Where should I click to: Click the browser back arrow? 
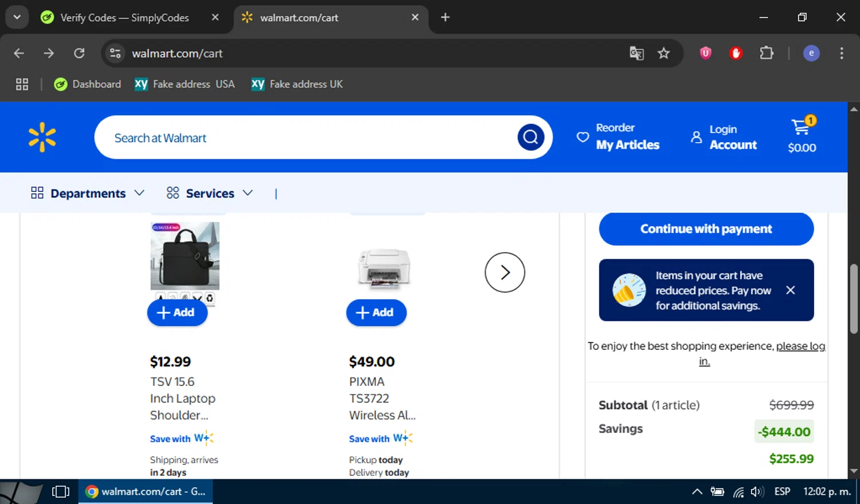pyautogui.click(x=19, y=53)
